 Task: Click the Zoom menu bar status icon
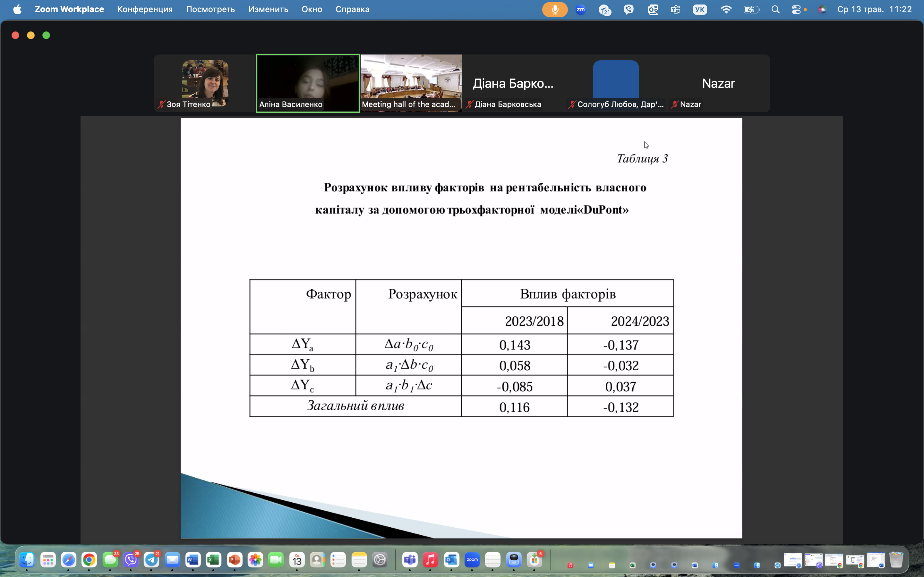coord(581,10)
